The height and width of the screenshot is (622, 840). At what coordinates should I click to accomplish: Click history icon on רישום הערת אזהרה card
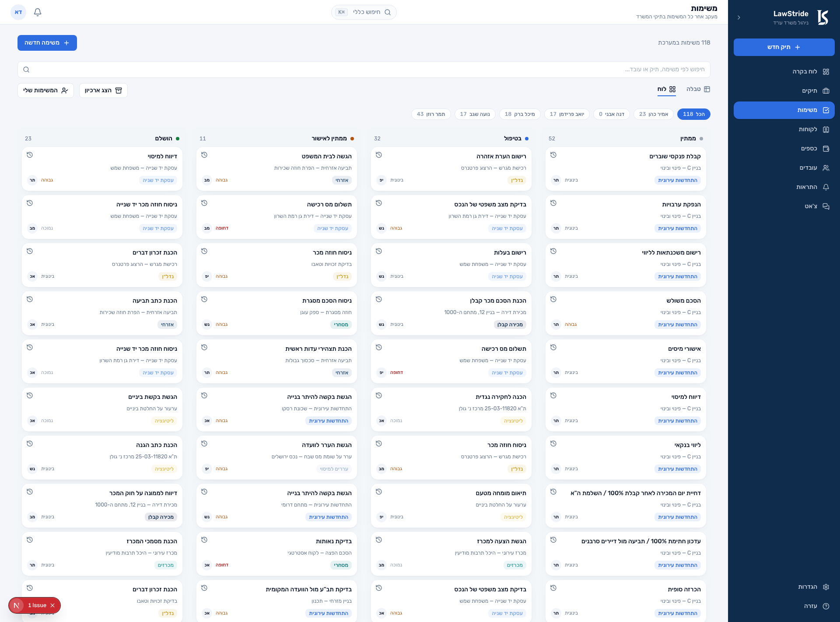(379, 155)
